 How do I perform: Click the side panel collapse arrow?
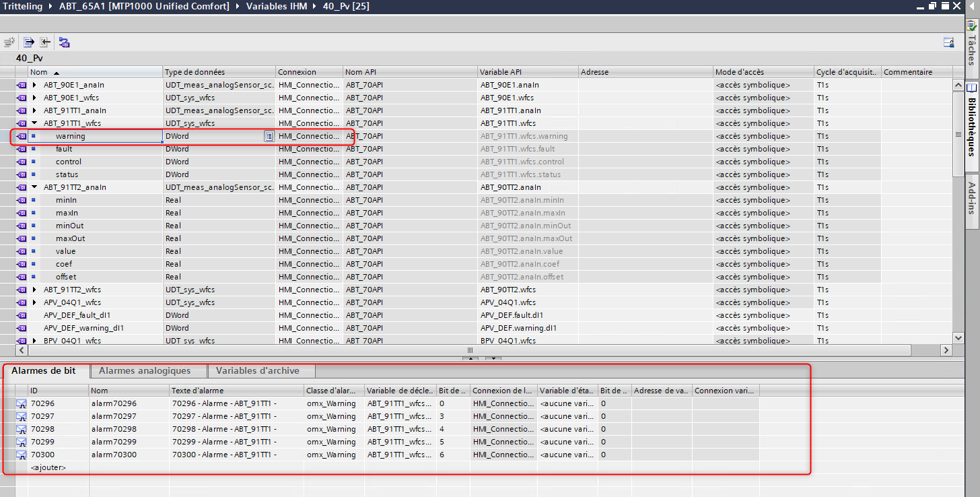pyautogui.click(x=971, y=6)
